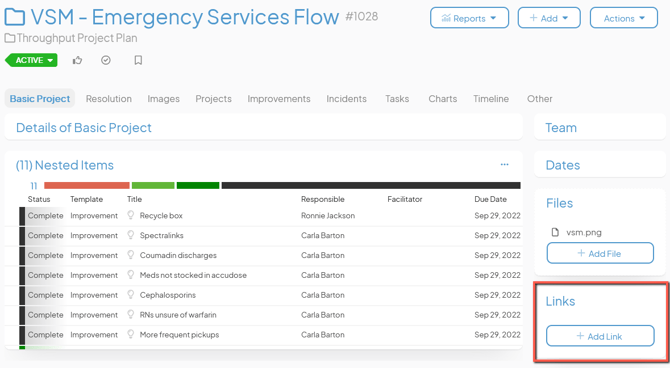Image resolution: width=670 pixels, height=368 pixels.
Task: Open the Actions dropdown
Action: point(624,18)
